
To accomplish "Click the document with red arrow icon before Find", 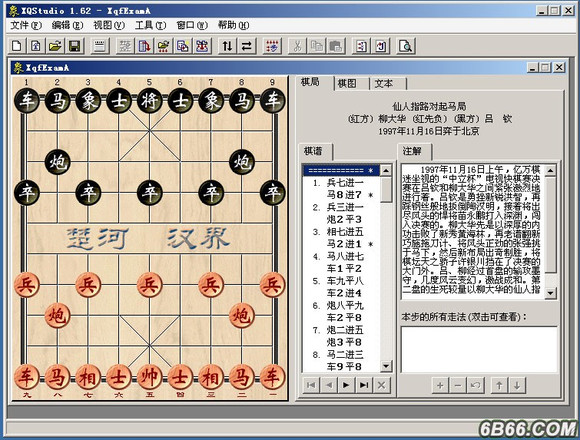I will click(x=380, y=46).
